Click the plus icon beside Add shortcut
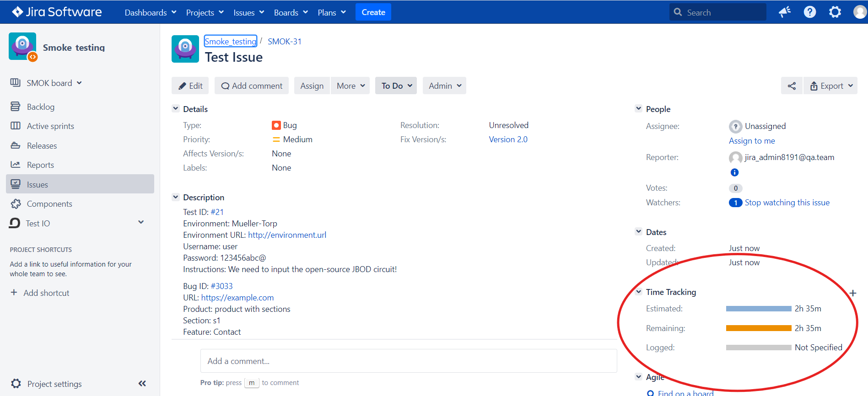Image resolution: width=868 pixels, height=396 pixels. click(x=14, y=293)
